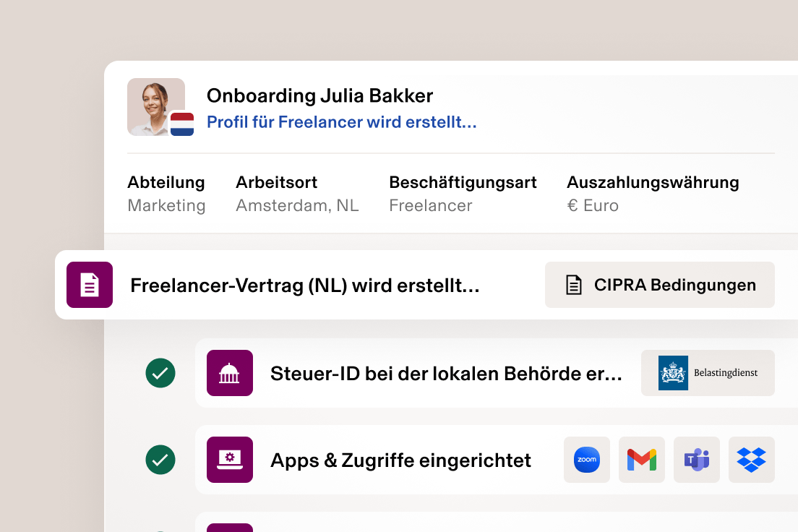Viewport: 798px width, 532px height.
Task: Open the Profil für Freelancer wird erstellt link
Action: click(x=341, y=121)
